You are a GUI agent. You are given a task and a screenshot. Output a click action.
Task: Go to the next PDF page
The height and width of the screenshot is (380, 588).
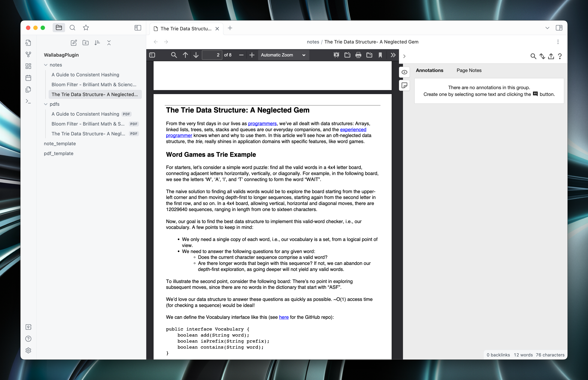[196, 55]
